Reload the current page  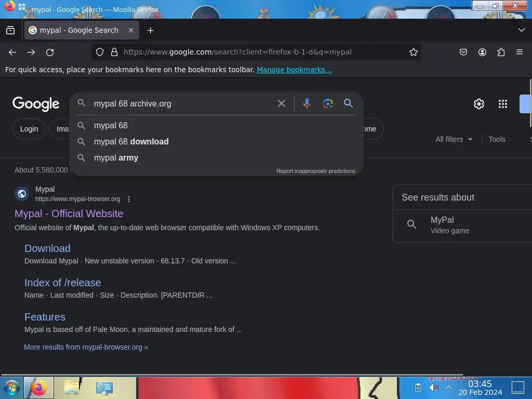click(50, 52)
